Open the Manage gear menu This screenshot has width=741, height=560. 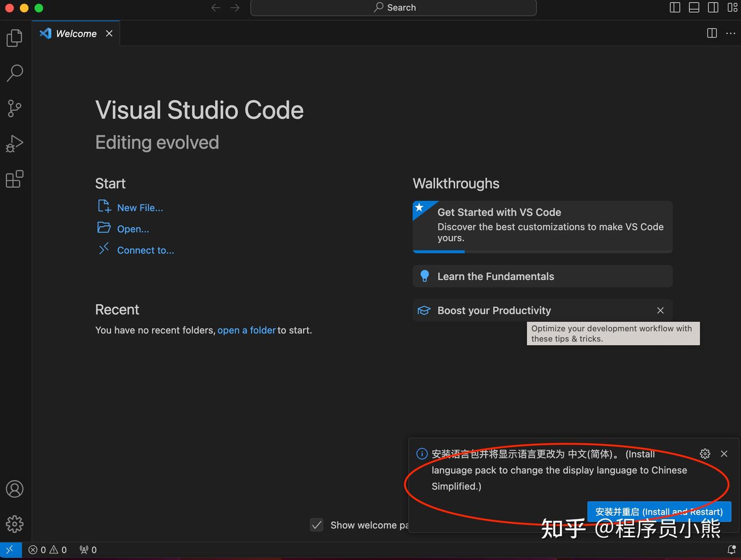[14, 524]
